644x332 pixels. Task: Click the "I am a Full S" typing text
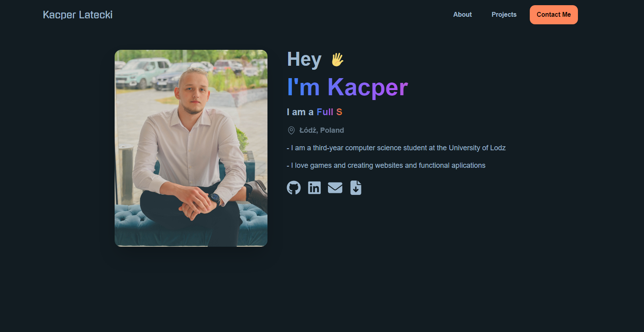point(314,112)
